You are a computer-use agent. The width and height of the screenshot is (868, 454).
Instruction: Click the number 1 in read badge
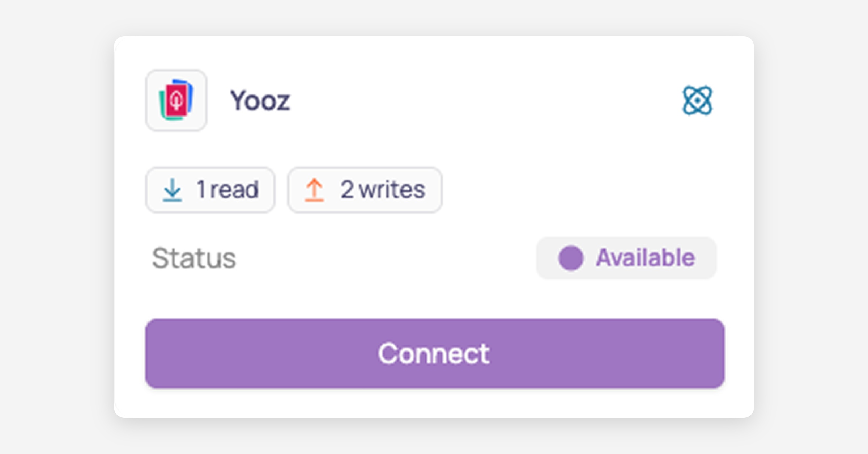tap(201, 190)
